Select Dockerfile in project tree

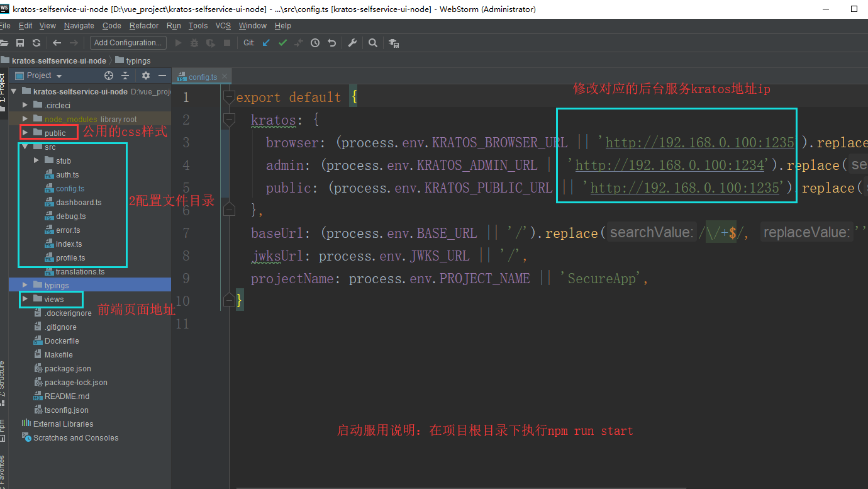(x=62, y=341)
